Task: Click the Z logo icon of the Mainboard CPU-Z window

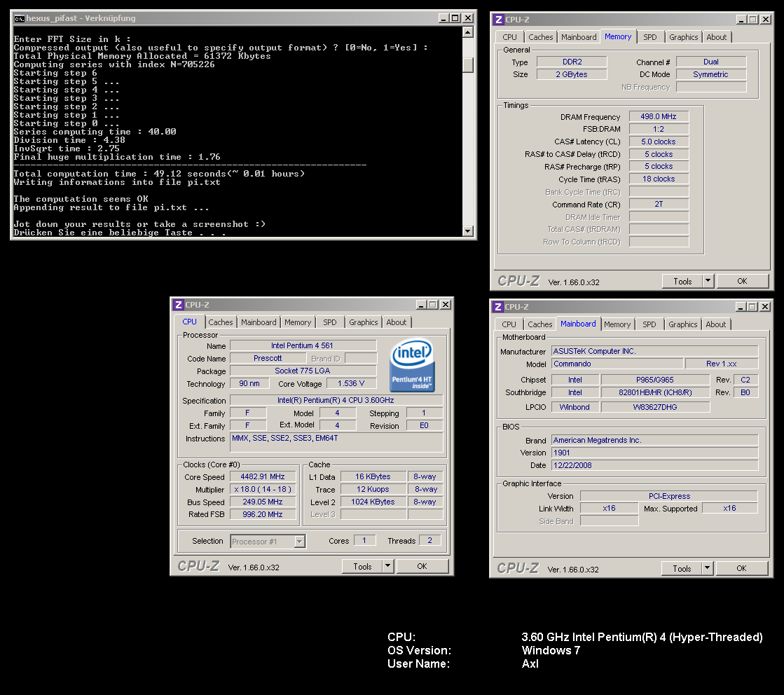Action: pos(498,306)
